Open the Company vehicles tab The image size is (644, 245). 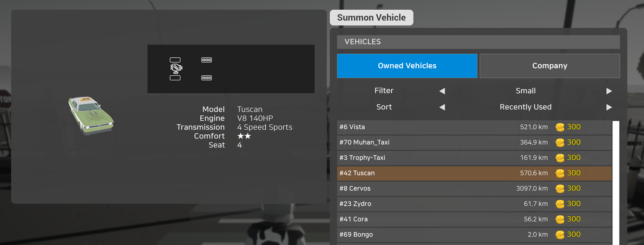click(550, 66)
